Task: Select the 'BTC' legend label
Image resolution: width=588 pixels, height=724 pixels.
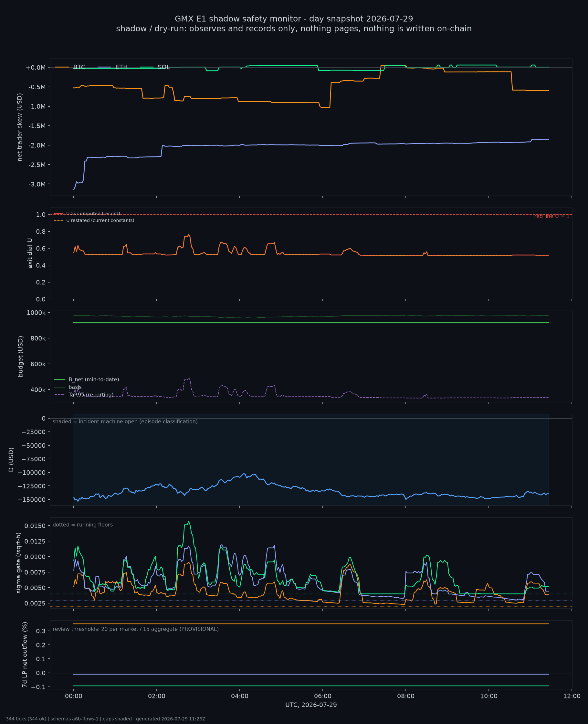Action: click(x=79, y=67)
